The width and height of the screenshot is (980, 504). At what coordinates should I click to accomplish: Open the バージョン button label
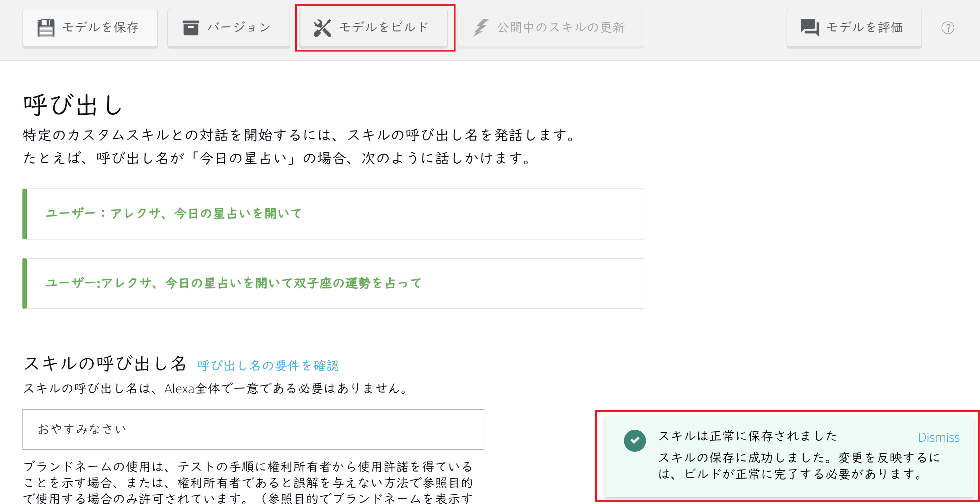click(x=239, y=27)
